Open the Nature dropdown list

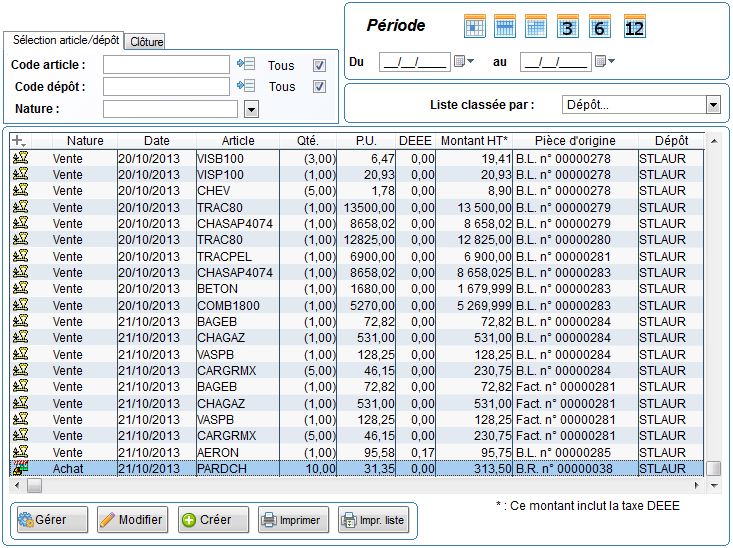point(252,110)
